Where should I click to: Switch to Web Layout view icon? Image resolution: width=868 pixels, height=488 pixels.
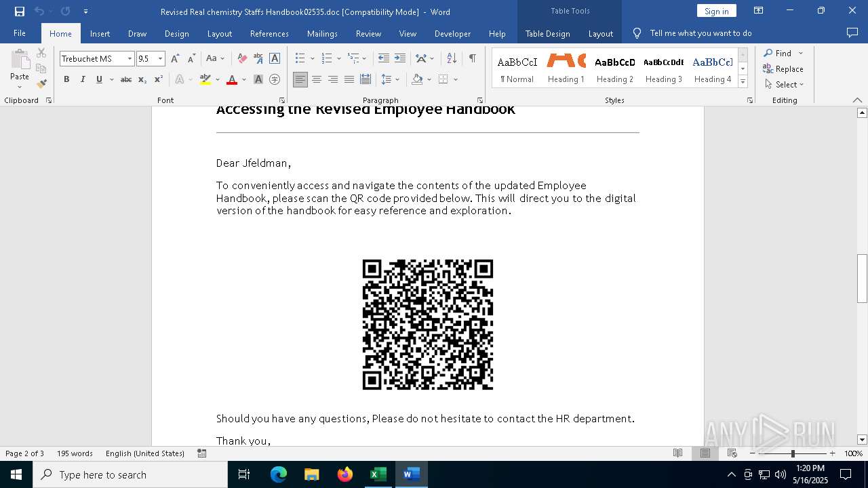(x=732, y=453)
